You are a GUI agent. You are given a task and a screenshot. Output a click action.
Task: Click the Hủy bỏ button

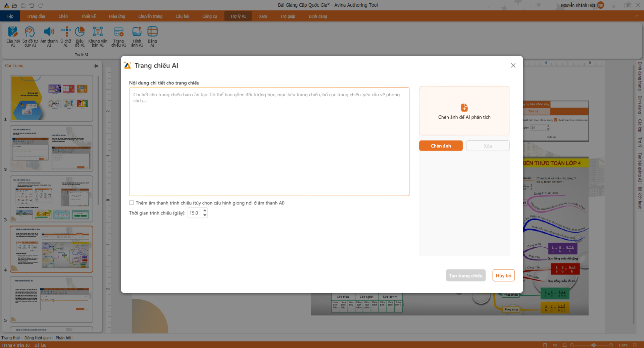coord(503,276)
